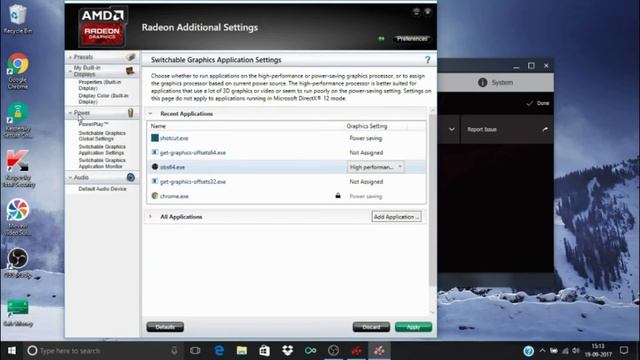Open Microsoft Store in the taskbar
640x360 pixels.
coord(264,351)
